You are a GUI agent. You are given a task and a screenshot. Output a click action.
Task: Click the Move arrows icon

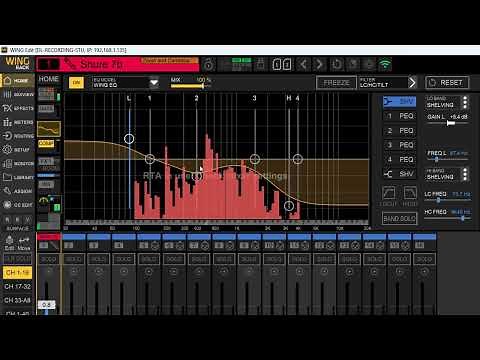(x=24, y=243)
